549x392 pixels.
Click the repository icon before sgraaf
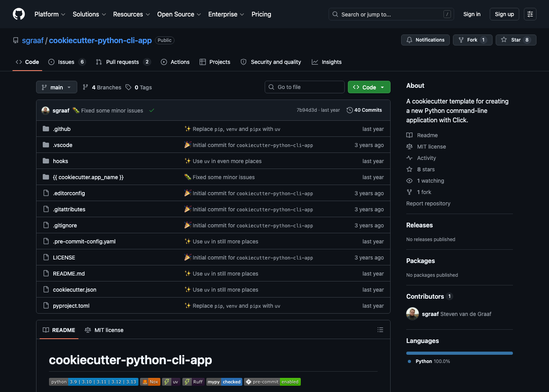[16, 40]
